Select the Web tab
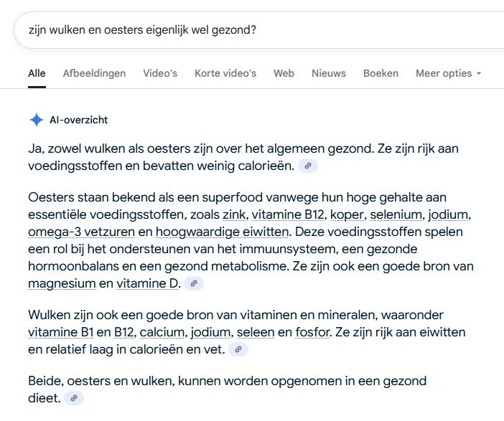The height and width of the screenshot is (421, 504). pyautogui.click(x=284, y=73)
